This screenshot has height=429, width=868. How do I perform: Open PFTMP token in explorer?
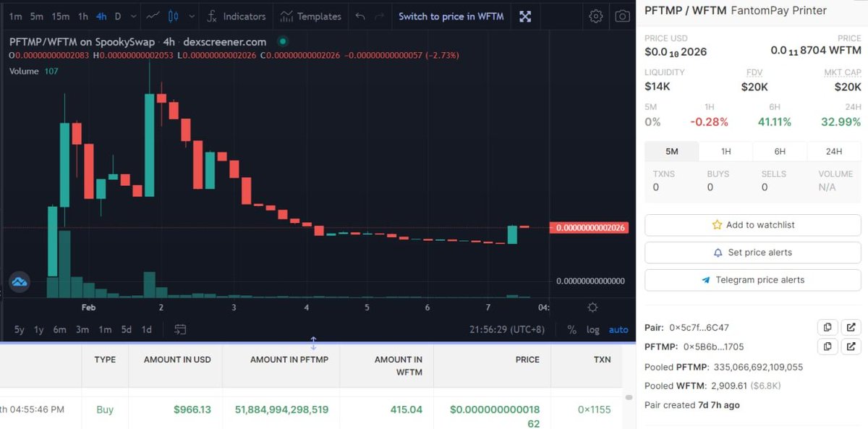tap(851, 347)
